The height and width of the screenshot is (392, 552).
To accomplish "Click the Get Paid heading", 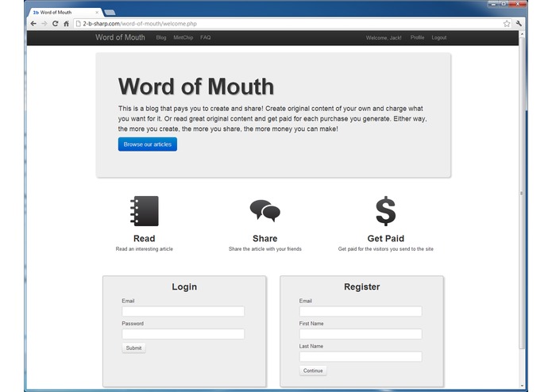I will 386,238.
